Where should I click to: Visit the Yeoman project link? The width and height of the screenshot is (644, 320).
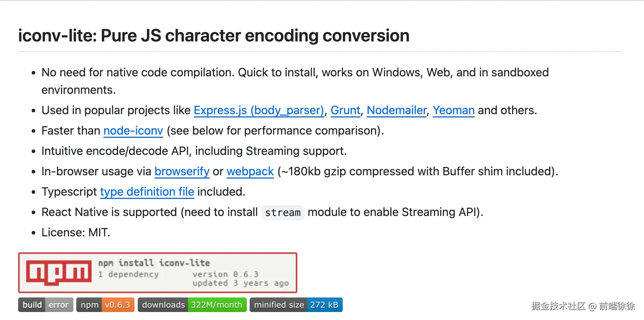tap(453, 110)
